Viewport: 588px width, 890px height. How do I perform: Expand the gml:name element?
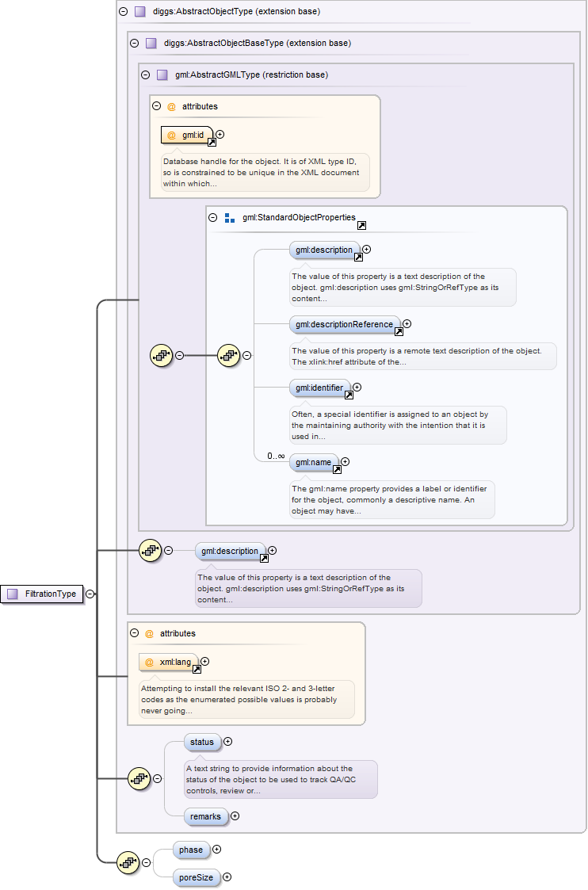(x=345, y=461)
